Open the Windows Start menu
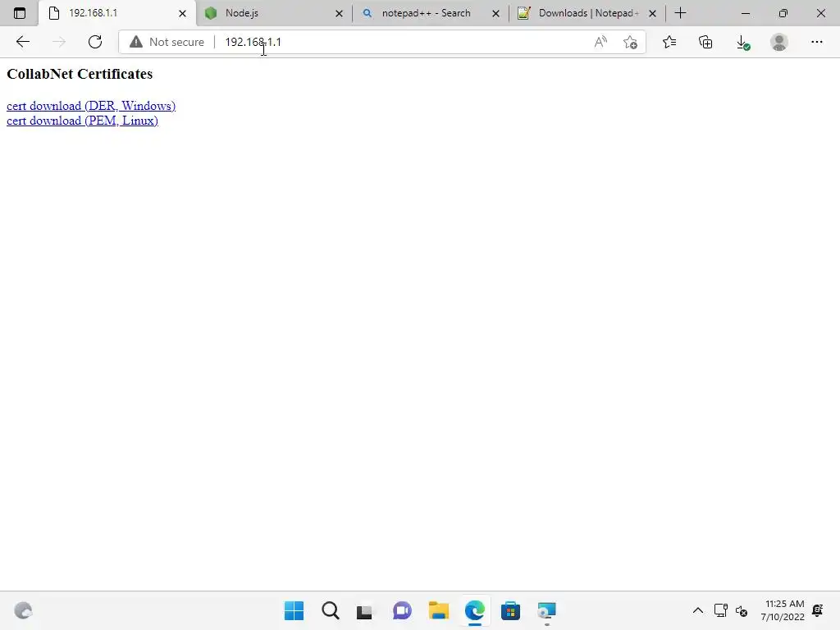The width and height of the screenshot is (840, 630). pos(294,610)
